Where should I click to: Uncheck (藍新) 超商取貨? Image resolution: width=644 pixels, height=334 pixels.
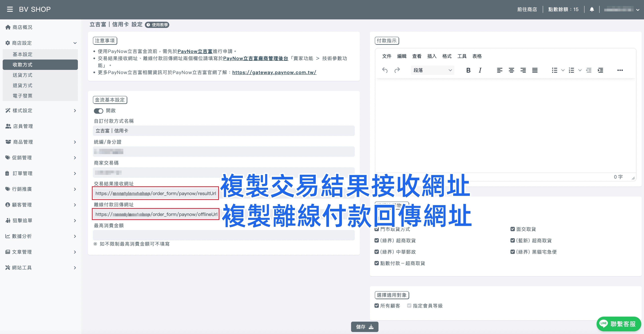tap(512, 240)
